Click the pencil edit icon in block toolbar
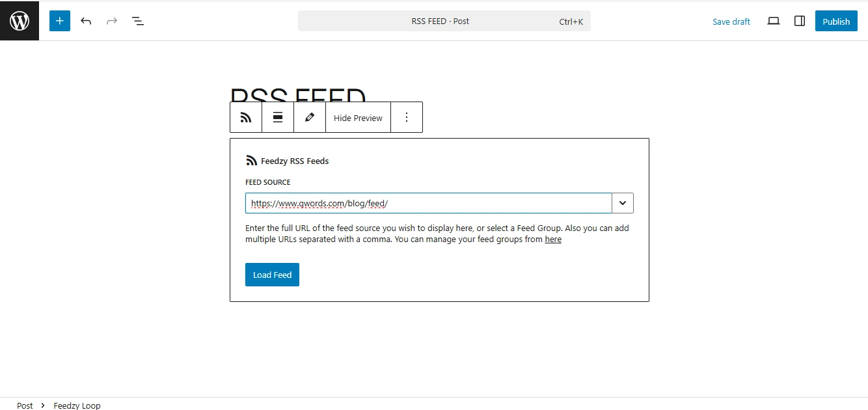Image resolution: width=868 pixels, height=410 pixels. coord(310,117)
